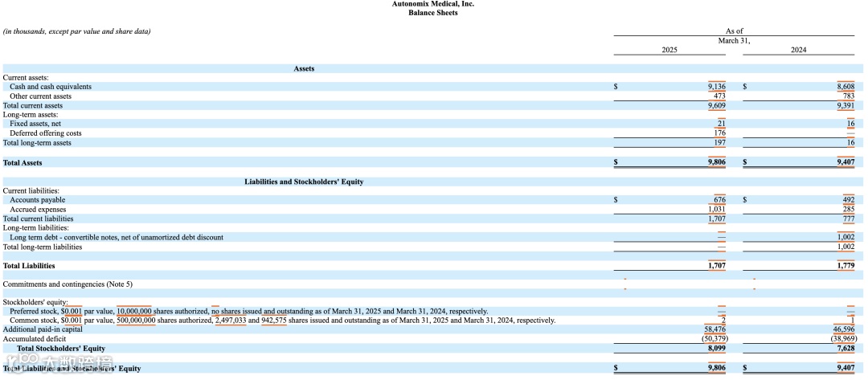
Task: Click the accrued expenses value '1,031'
Action: [716, 210]
